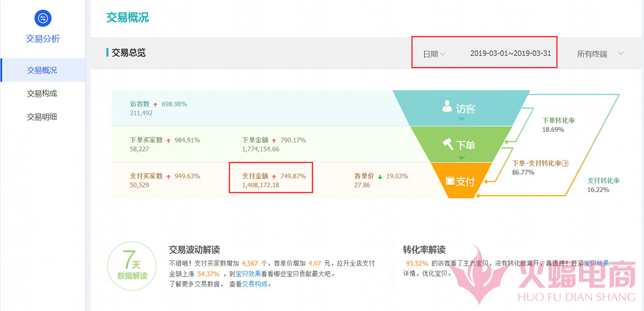Click the help question mark beside 下单-支付转化率

point(565,163)
